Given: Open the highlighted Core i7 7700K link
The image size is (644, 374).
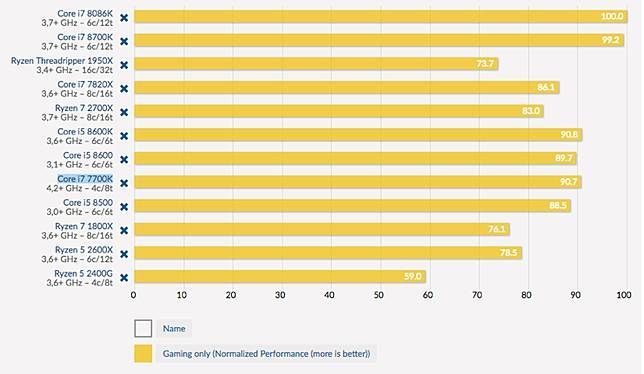Looking at the screenshot, I should point(85,179).
